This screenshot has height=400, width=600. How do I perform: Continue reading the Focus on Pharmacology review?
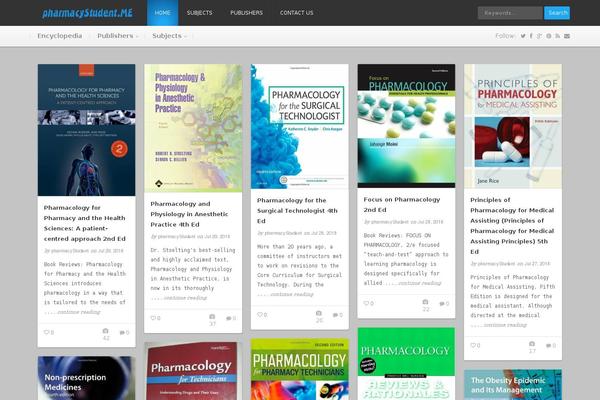click(419, 283)
